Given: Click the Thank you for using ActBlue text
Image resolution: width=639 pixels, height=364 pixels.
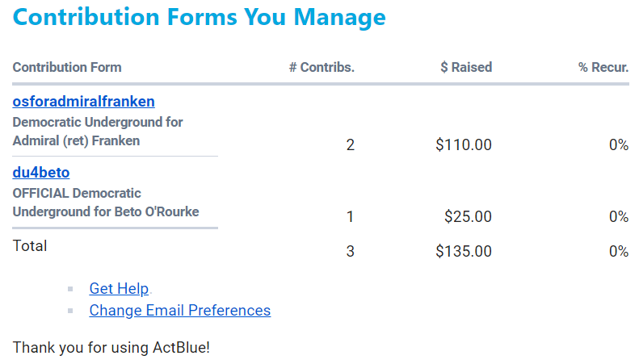Looking at the screenshot, I should coord(111,349).
